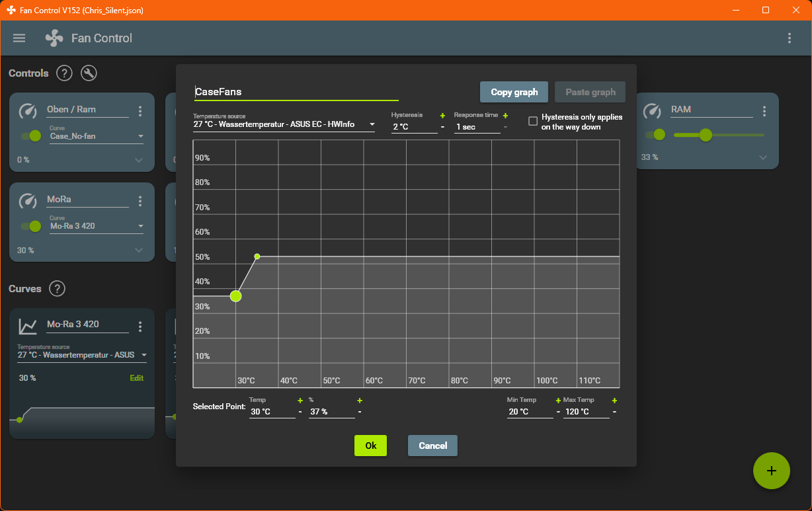Decrease Hysteresis with its minus icon
The image size is (812, 511).
(x=442, y=126)
